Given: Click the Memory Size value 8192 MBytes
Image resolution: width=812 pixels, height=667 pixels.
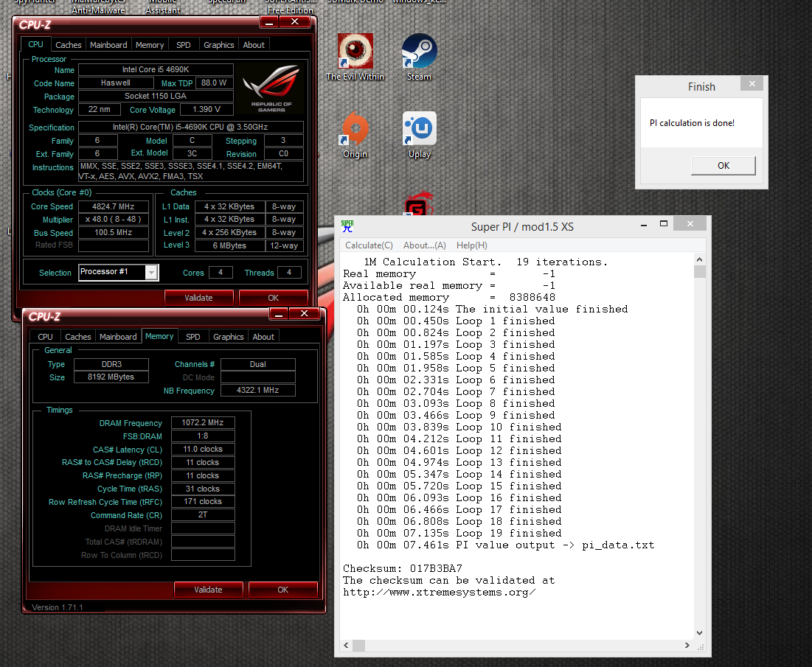Looking at the screenshot, I should 111,377.
